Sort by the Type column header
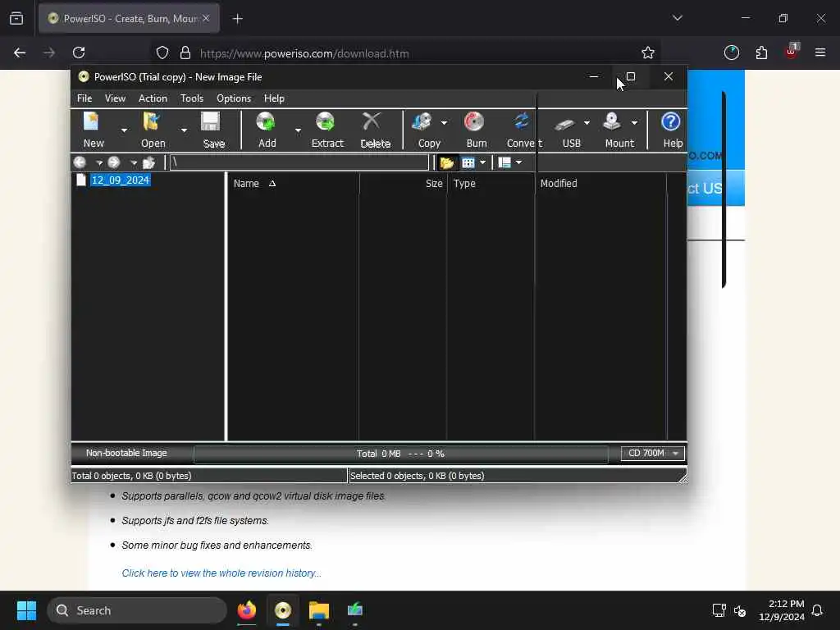 491,183
